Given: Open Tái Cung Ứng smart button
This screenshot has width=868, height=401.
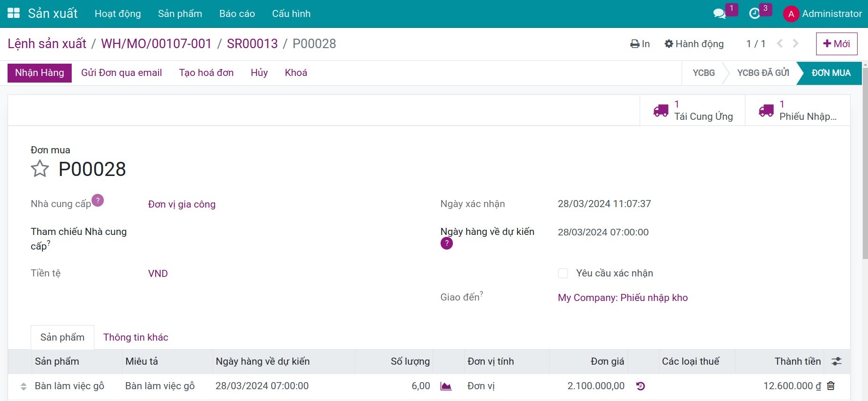Looking at the screenshot, I should point(692,110).
